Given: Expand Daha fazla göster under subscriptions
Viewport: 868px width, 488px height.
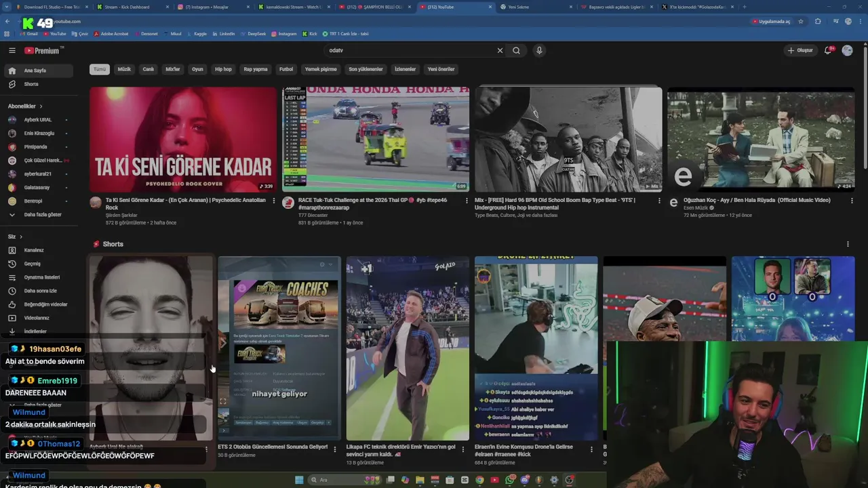Looking at the screenshot, I should 39,214.
